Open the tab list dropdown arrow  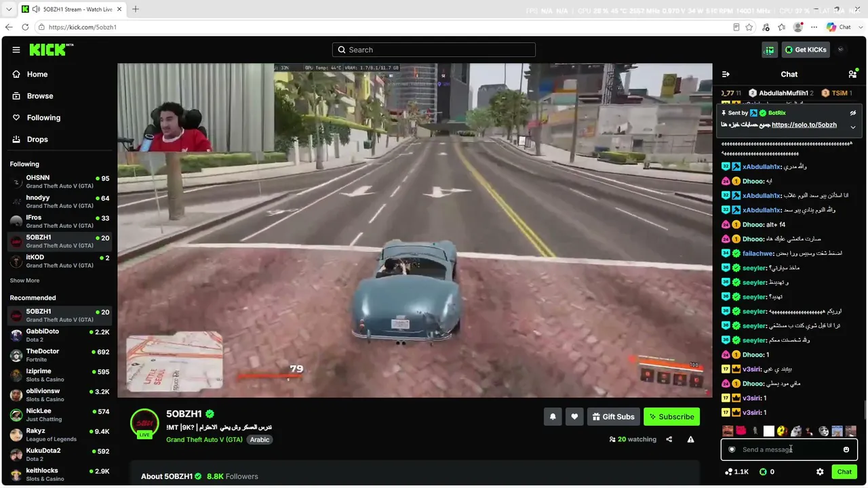pyautogui.click(x=9, y=9)
